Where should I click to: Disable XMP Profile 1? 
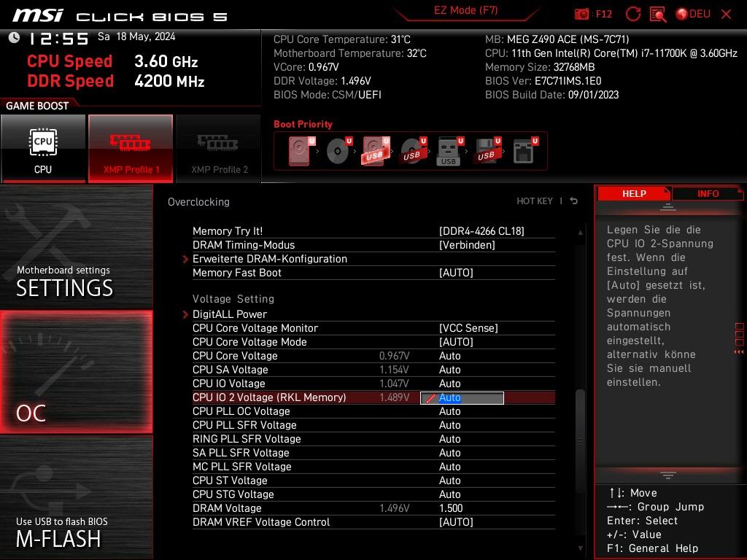point(131,149)
